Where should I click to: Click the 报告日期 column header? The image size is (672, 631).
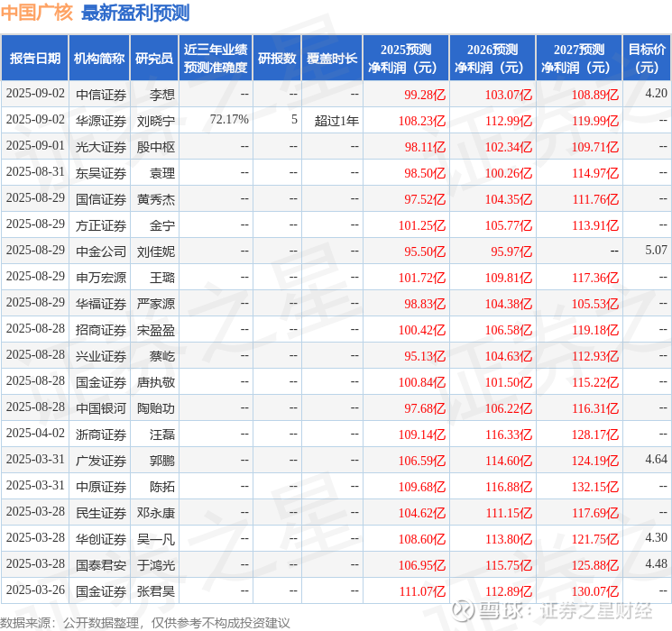coord(34,59)
